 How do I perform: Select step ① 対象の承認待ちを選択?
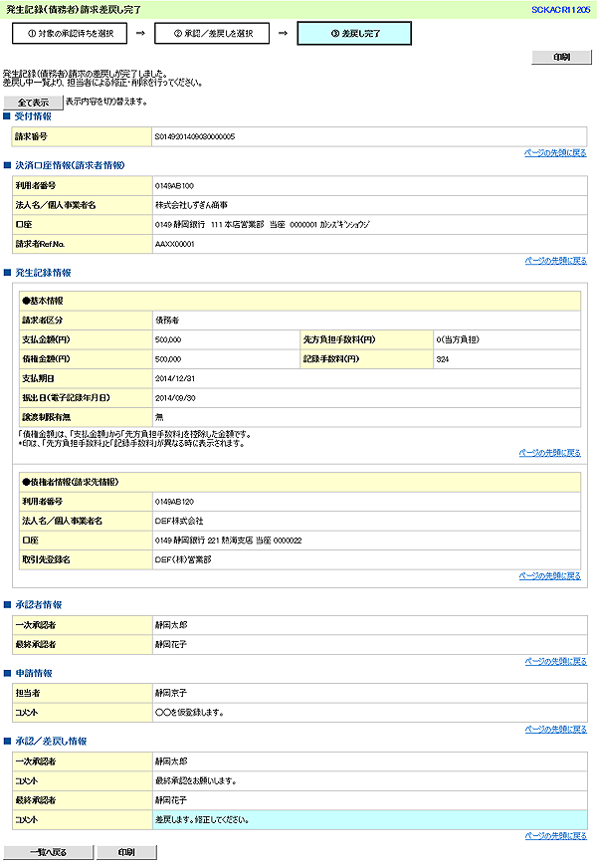pyautogui.click(x=70, y=33)
